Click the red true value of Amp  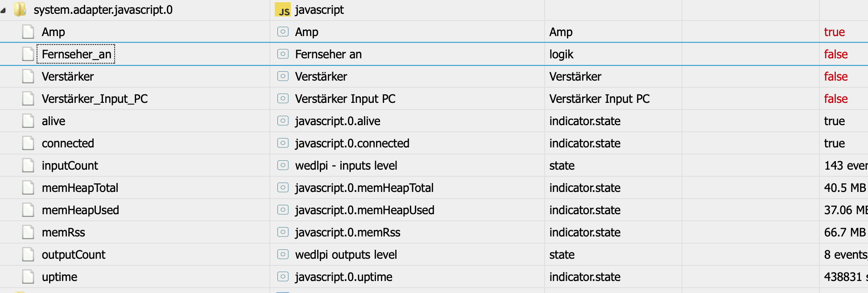tap(834, 32)
